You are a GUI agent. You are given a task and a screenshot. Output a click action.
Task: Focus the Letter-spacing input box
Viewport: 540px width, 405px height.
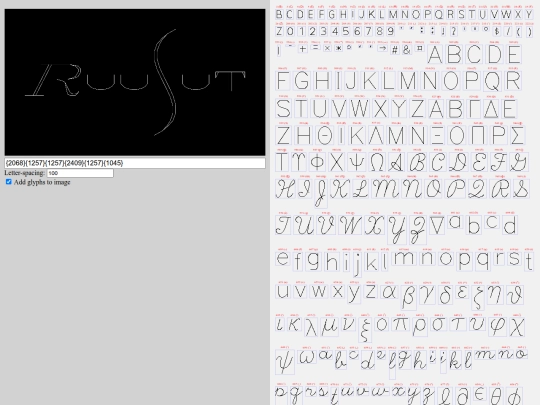80,173
